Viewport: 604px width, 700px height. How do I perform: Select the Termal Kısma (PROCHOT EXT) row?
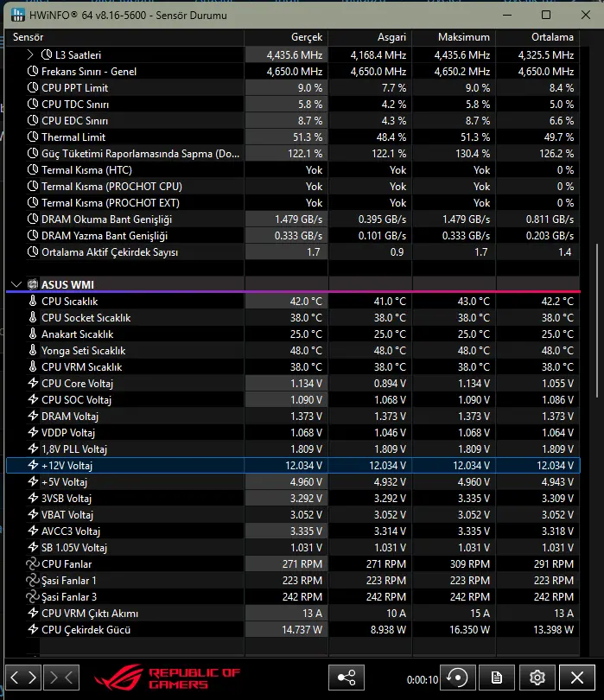tap(293, 203)
